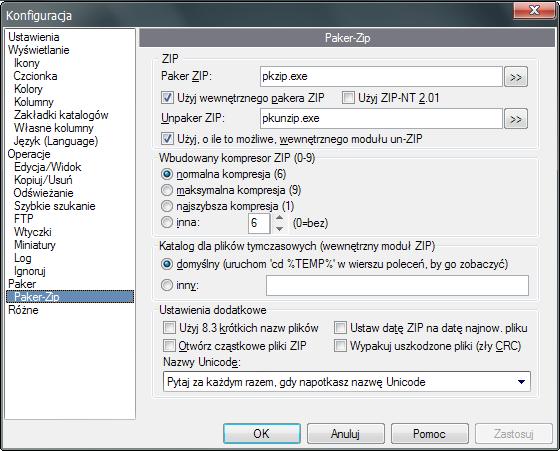Image resolution: width=560 pixels, height=451 pixels.
Task: Go to the Ikony settings page
Action: coord(27,63)
